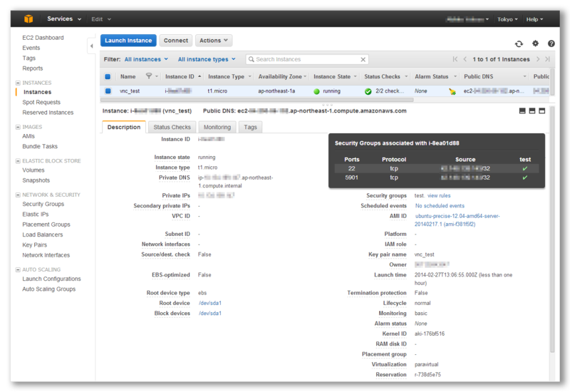Open AMIs in sidebar
The width and height of the screenshot is (570, 392).
pos(28,136)
